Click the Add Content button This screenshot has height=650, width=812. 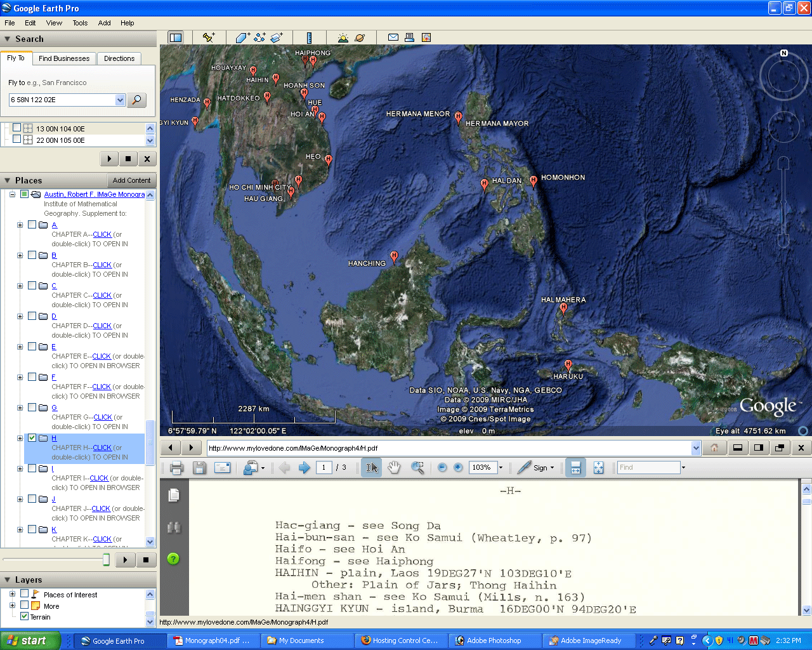(131, 180)
